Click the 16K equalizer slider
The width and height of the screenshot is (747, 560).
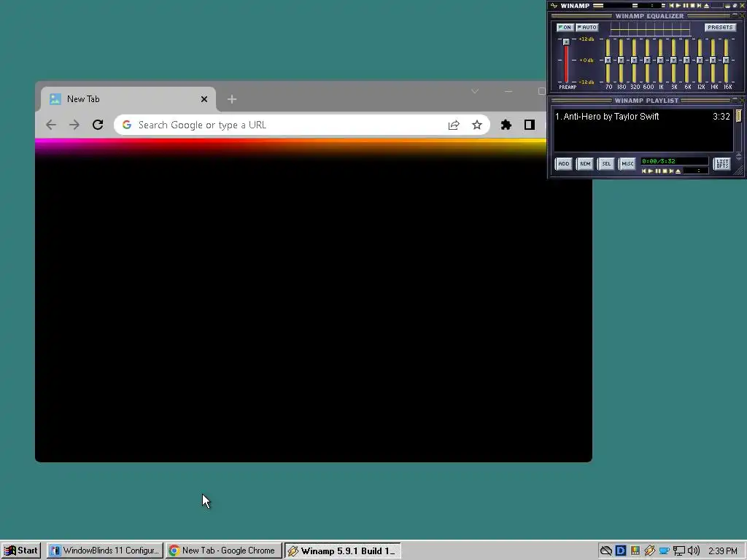726,60
